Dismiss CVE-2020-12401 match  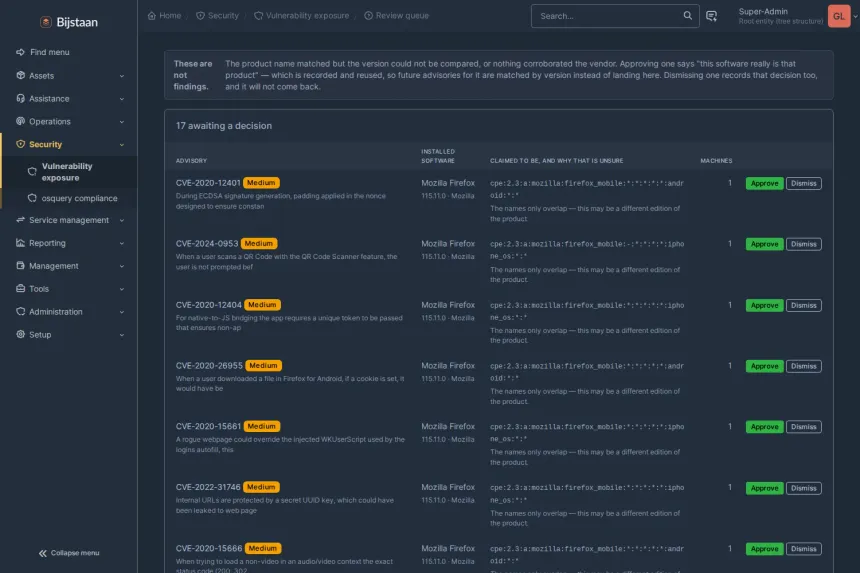tap(804, 183)
